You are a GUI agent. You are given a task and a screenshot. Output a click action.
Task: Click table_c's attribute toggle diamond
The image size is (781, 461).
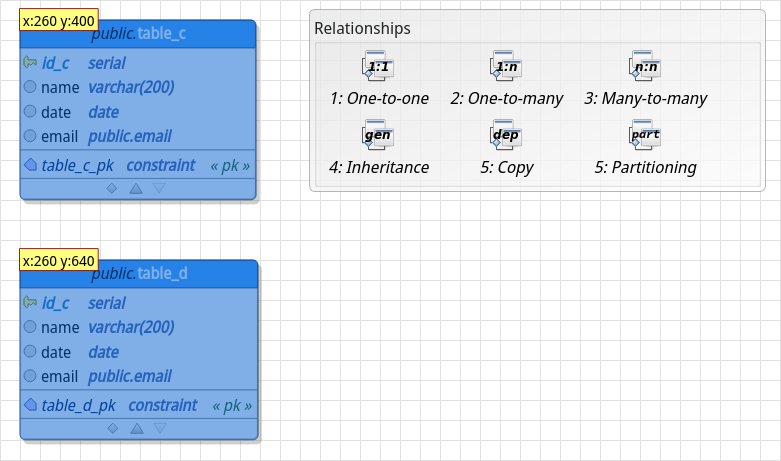coord(112,187)
